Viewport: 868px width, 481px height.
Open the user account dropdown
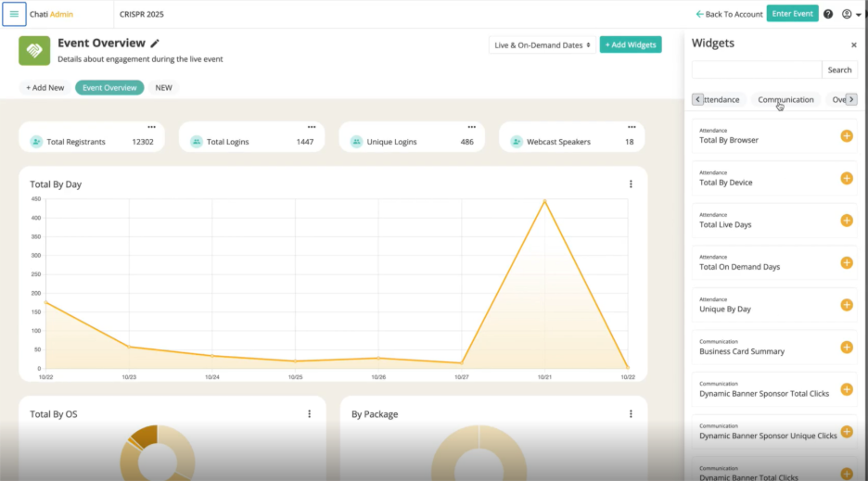pyautogui.click(x=850, y=14)
